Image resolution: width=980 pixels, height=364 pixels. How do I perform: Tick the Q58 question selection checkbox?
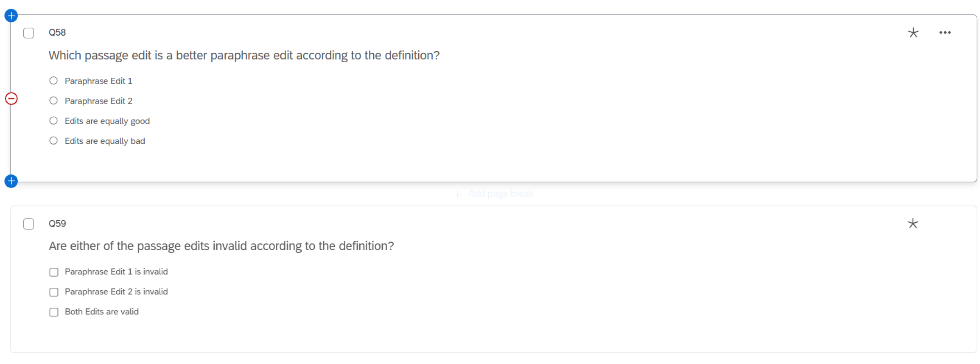[29, 33]
